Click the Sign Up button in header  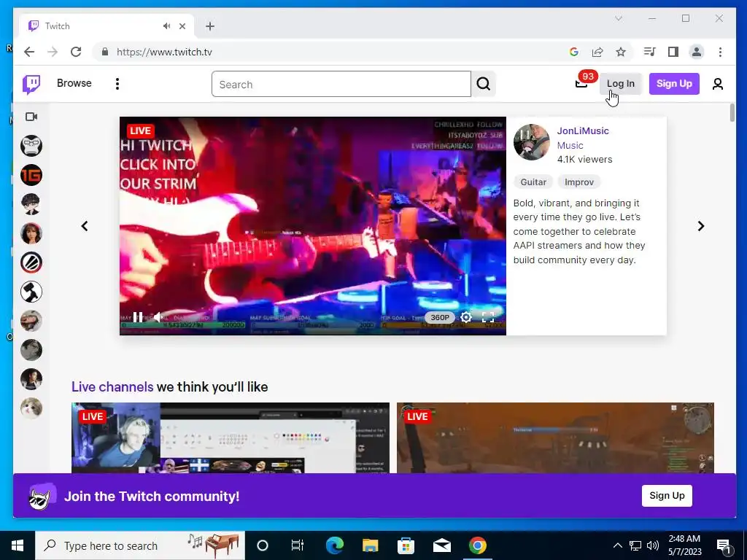coord(673,84)
